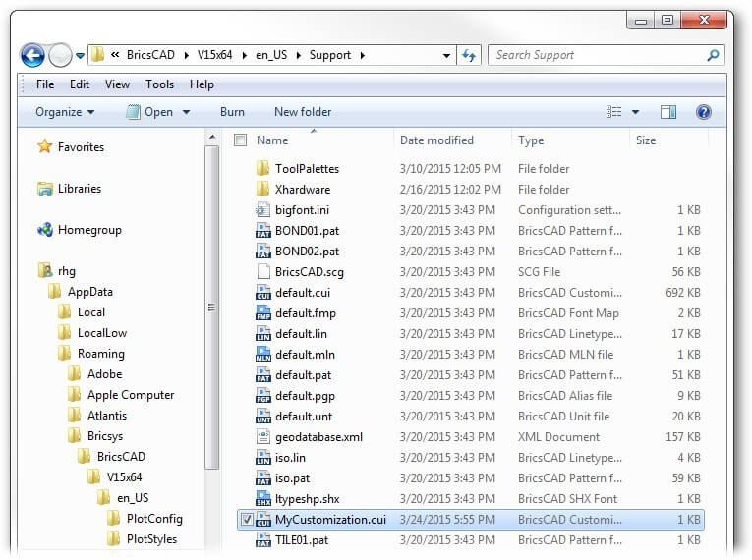Select the bigfont.ini file icon
This screenshot has height=560, width=752.
click(262, 209)
